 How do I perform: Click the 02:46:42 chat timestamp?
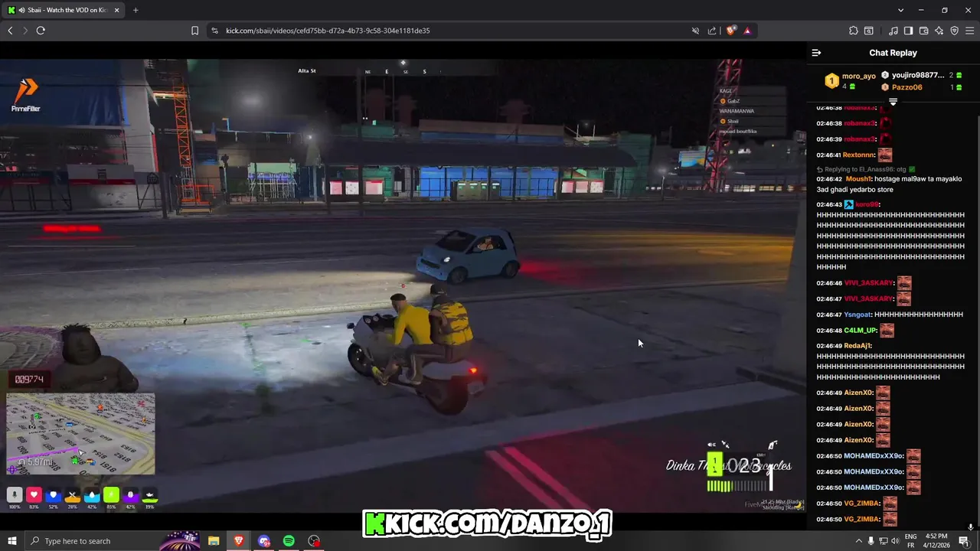829,179
